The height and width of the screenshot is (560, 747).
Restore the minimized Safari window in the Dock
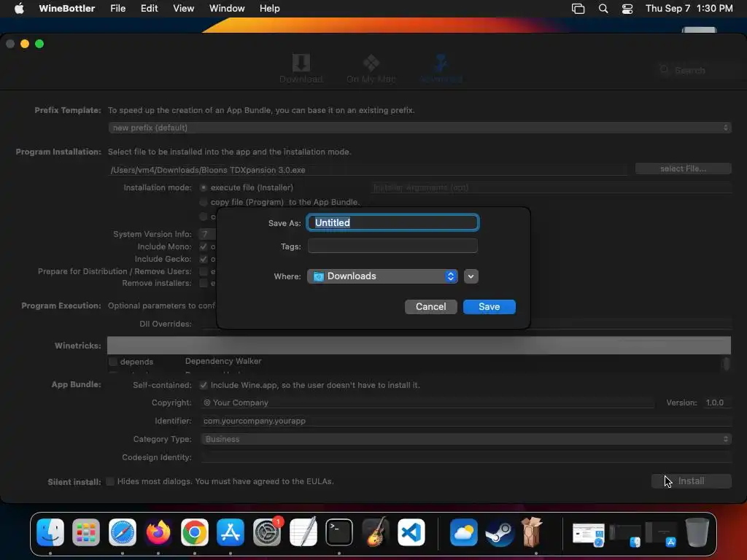click(x=589, y=534)
